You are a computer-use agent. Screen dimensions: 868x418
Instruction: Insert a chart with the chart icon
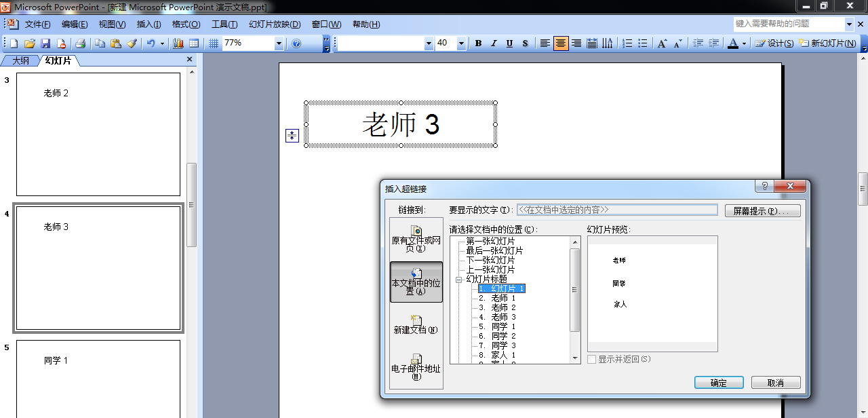pyautogui.click(x=178, y=43)
